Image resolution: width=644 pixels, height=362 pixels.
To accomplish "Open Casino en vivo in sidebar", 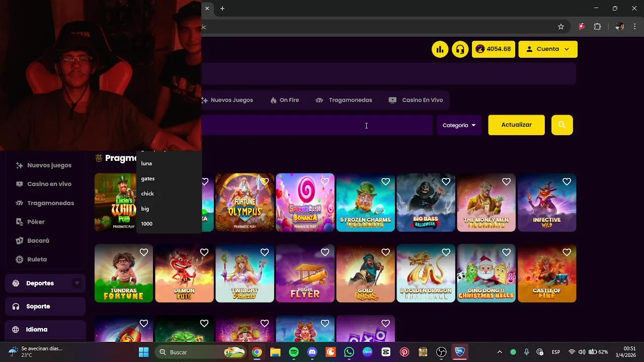I will click(x=49, y=184).
